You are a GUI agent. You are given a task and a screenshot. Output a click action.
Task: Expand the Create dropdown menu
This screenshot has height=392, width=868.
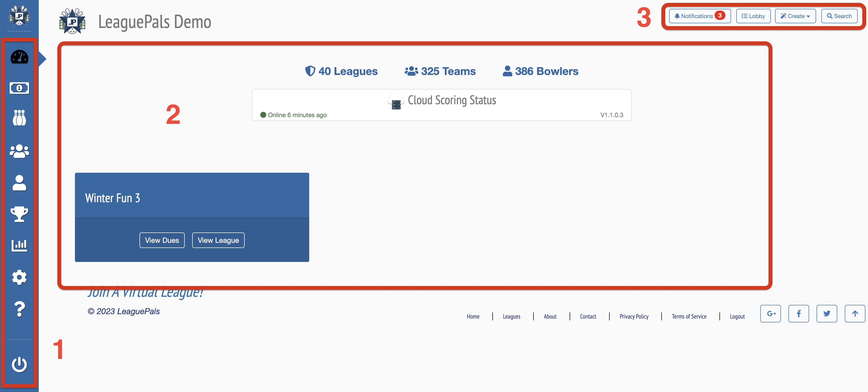[795, 16]
